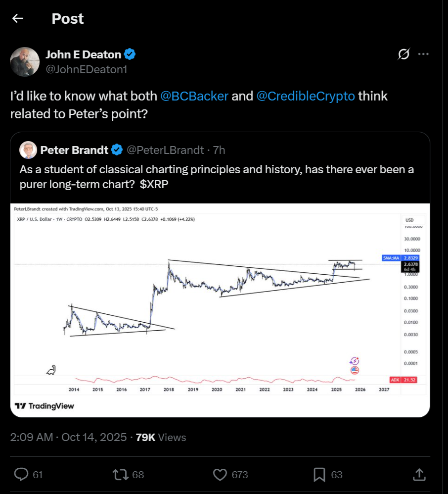
Task: Open the three-dot more options menu
Action: [x=423, y=54]
